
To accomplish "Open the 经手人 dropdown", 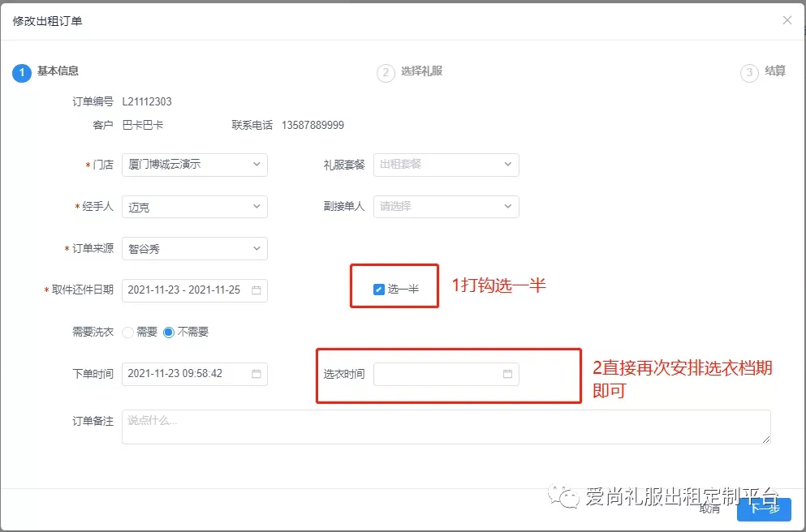I will point(195,207).
